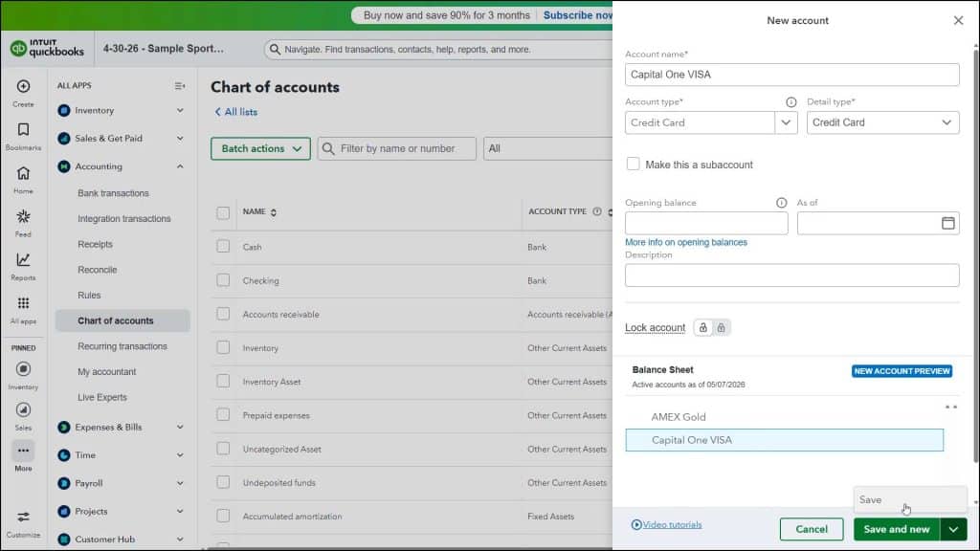Open the Detail type dropdown
This screenshot has height=551, width=980.
coord(882,122)
